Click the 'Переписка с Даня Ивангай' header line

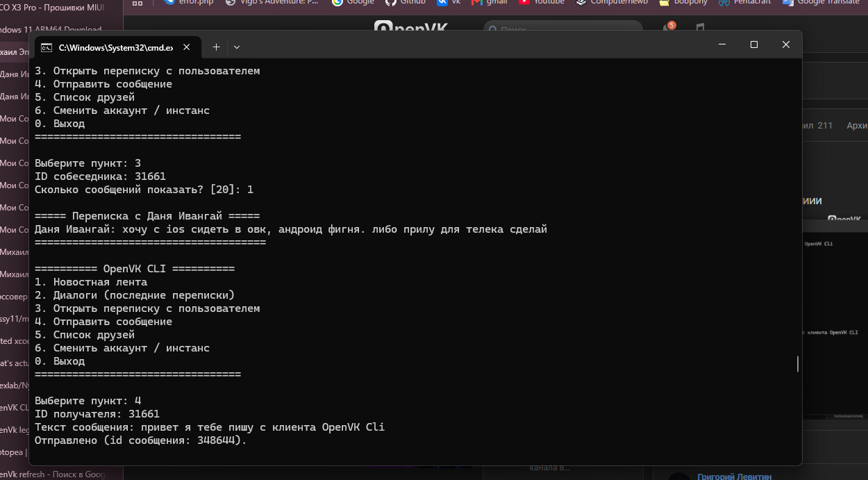coord(147,216)
